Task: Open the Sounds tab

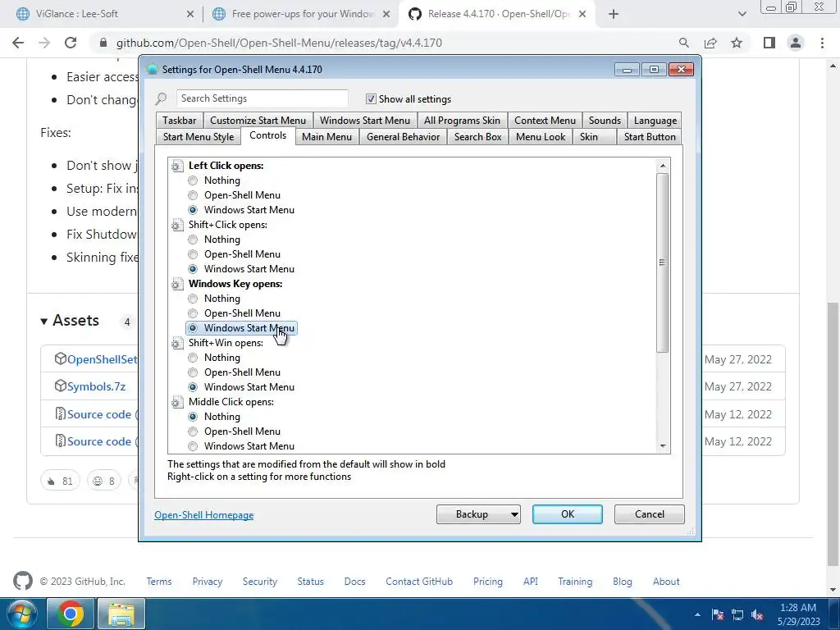Action: (605, 121)
